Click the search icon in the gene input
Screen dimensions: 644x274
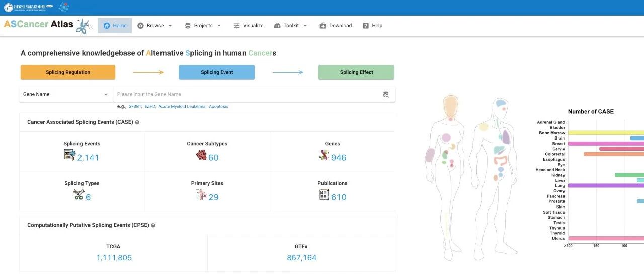click(386, 94)
